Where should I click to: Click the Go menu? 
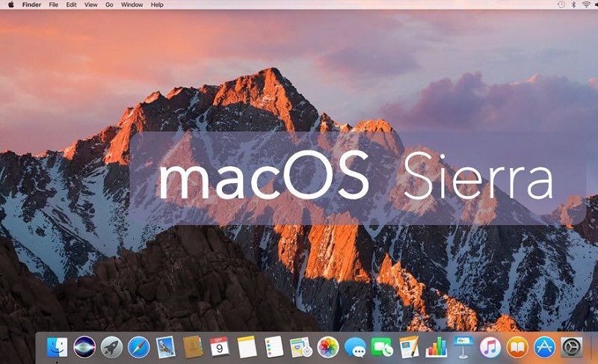point(108,4)
